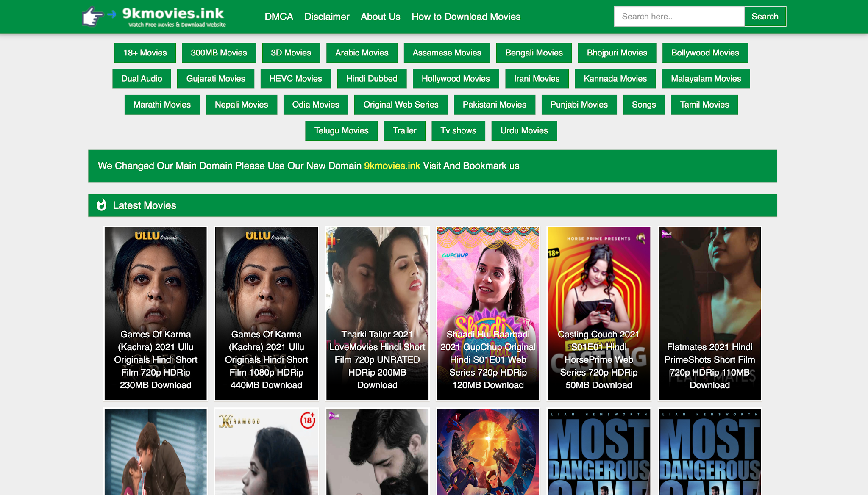Go to About Us
The height and width of the screenshot is (495, 868).
[380, 17]
